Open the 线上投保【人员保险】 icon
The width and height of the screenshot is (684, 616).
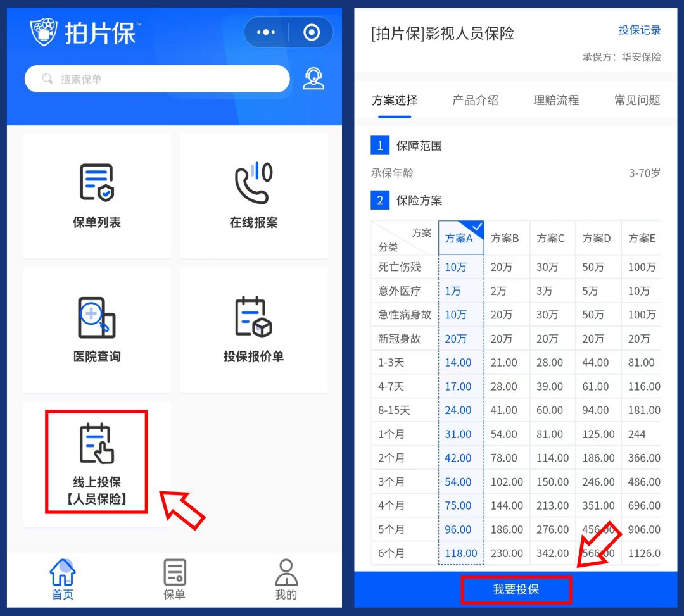tap(96, 444)
